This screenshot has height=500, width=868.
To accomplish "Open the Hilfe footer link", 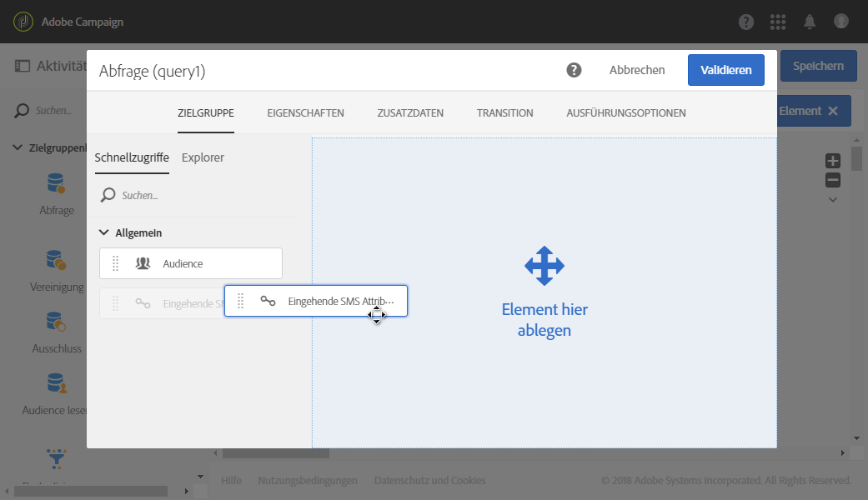I will [x=232, y=481].
